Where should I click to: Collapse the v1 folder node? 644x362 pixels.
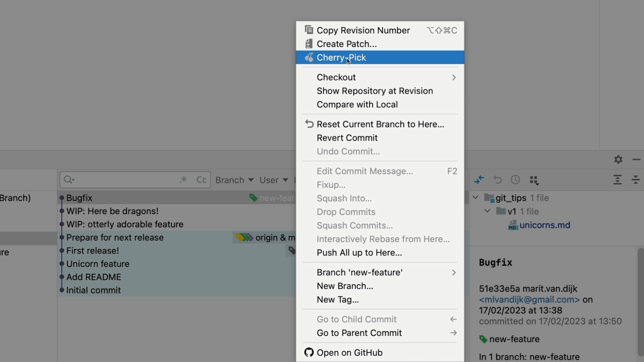pos(487,211)
